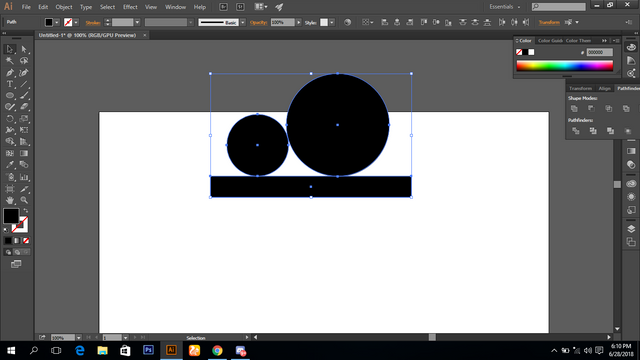Open opacity slider arrow
Viewport: 640px width, 360px height.
pos(299,22)
